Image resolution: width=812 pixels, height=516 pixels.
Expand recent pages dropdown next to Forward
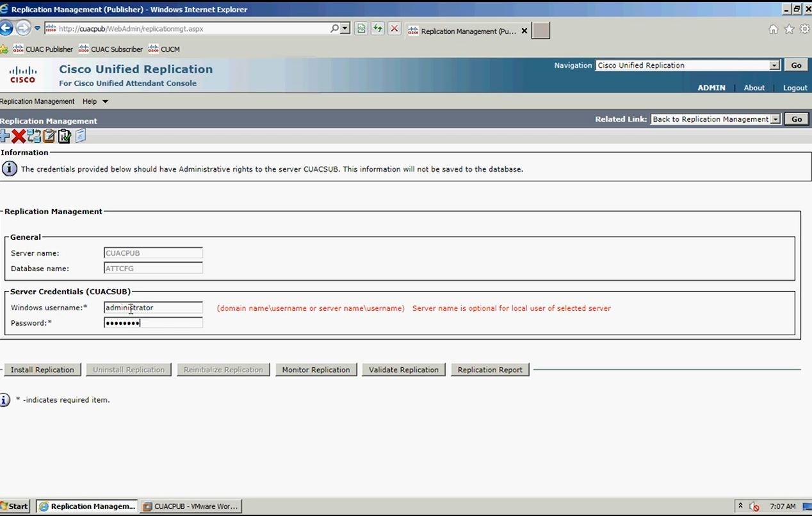[37, 29]
